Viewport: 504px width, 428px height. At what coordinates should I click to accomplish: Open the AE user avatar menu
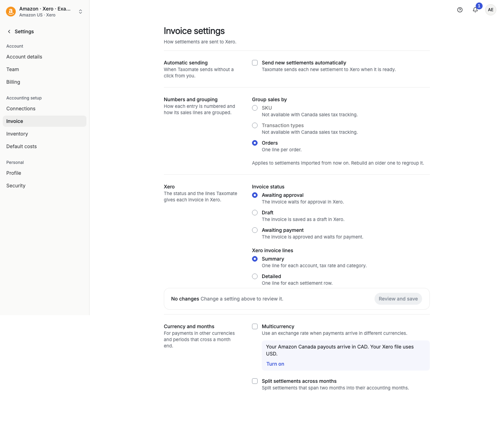491,10
